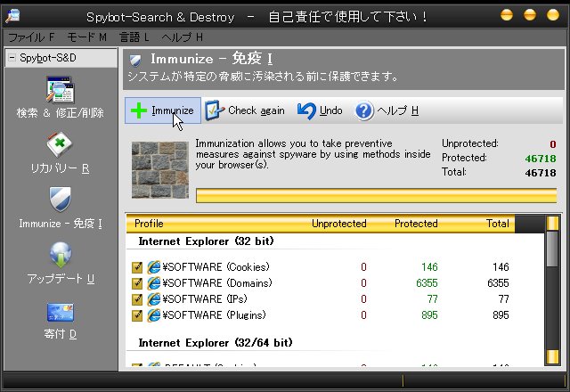570x392 pixels.
Task: Click the protected value 895 in Plugins row
Action: click(x=429, y=315)
